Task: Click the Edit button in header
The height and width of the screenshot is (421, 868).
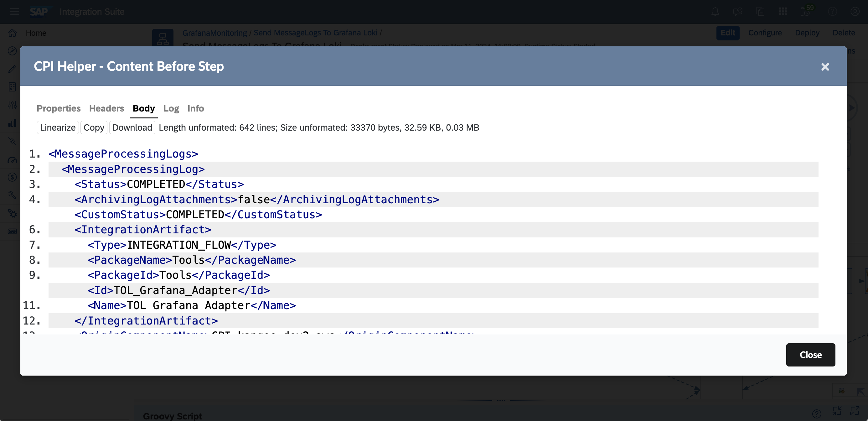Action: point(727,33)
